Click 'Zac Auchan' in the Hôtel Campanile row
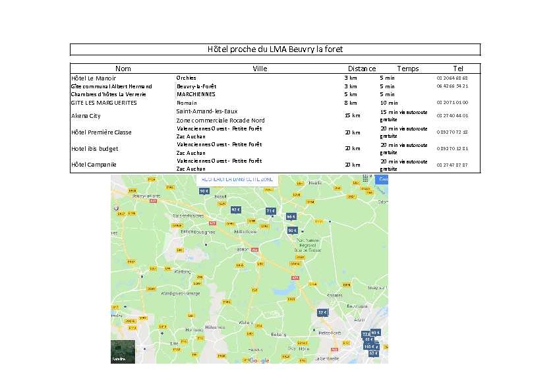The height and width of the screenshot is (392, 555). 191,169
